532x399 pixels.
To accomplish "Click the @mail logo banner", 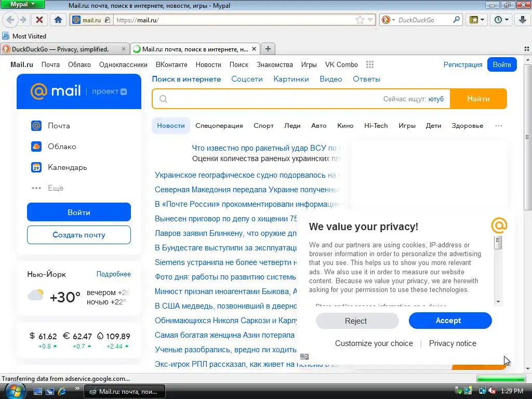I will pyautogui.click(x=79, y=91).
